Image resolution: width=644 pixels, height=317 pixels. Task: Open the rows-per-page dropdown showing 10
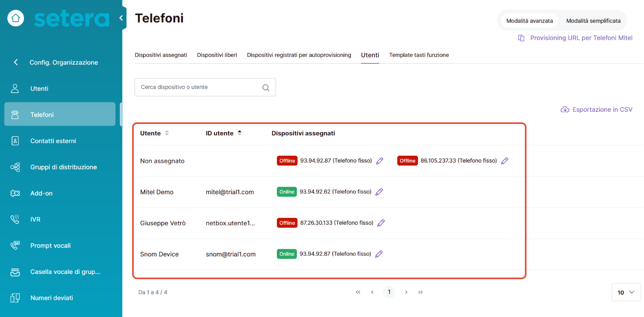tap(626, 292)
